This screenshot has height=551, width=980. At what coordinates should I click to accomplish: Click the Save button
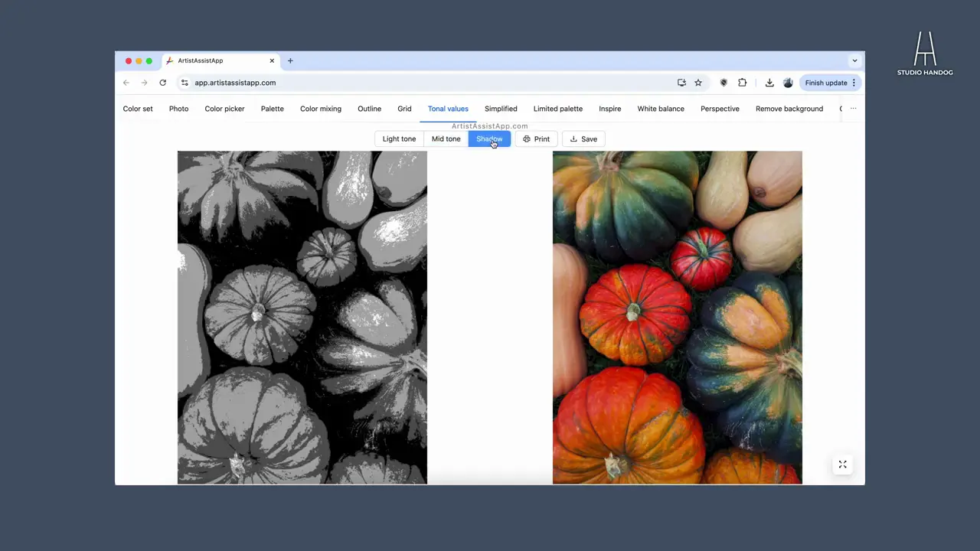pyautogui.click(x=583, y=139)
